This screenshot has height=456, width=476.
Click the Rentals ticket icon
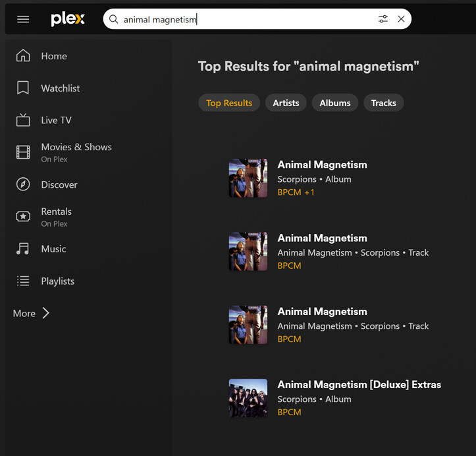coord(23,216)
